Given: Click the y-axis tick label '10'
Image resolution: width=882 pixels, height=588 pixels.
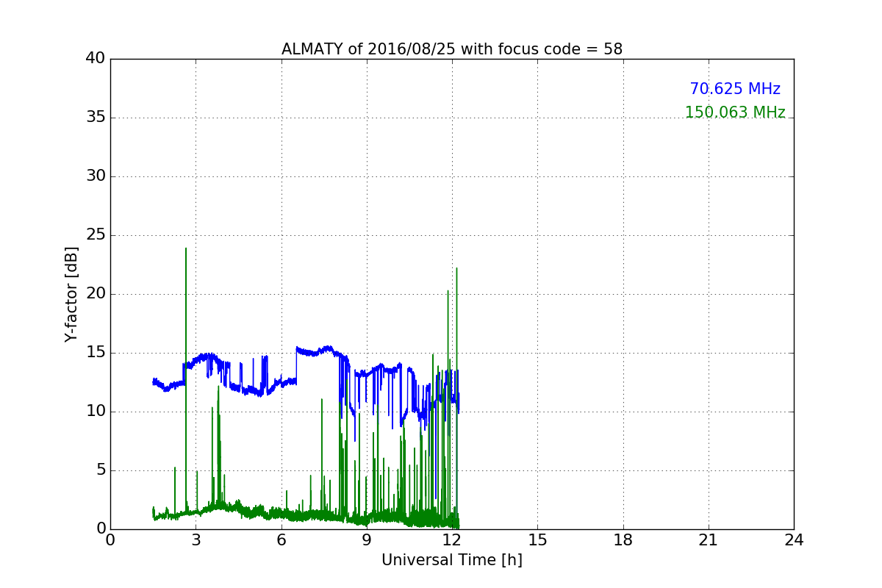Looking at the screenshot, I should pos(96,412).
